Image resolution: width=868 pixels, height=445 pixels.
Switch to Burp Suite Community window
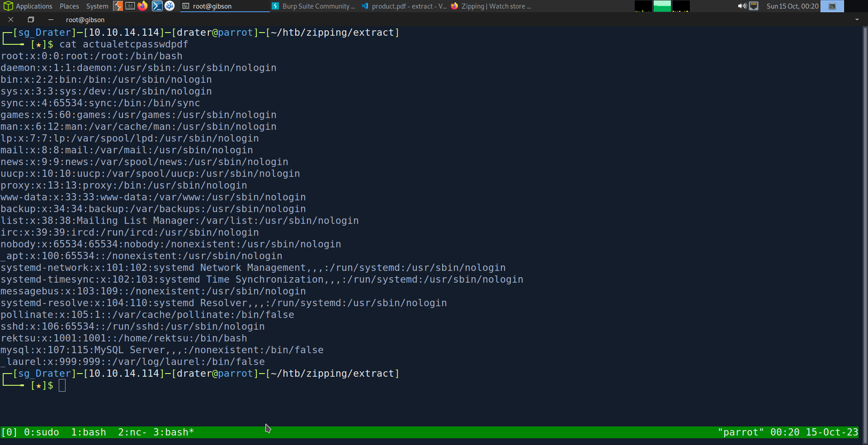click(314, 6)
